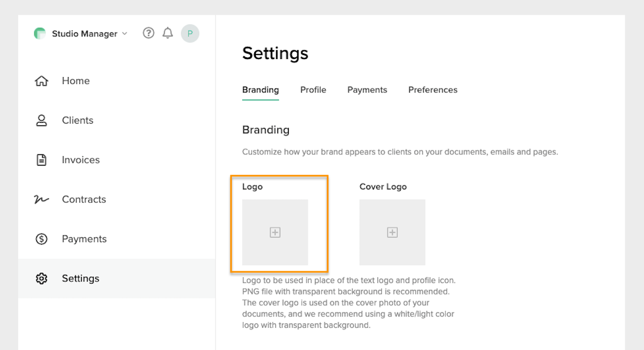Click the Logo label above the upload box
This screenshot has height=350, width=644.
click(252, 187)
